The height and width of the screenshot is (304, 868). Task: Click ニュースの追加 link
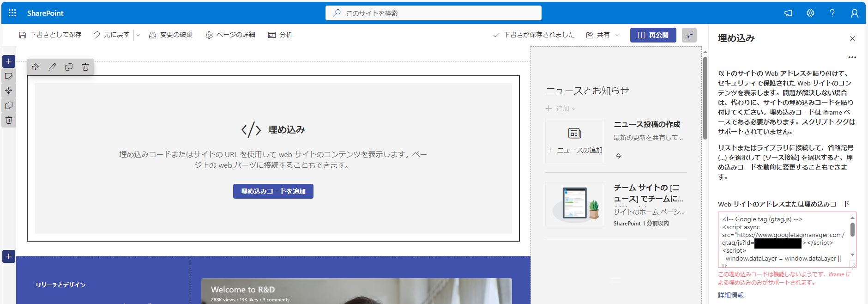pos(575,150)
